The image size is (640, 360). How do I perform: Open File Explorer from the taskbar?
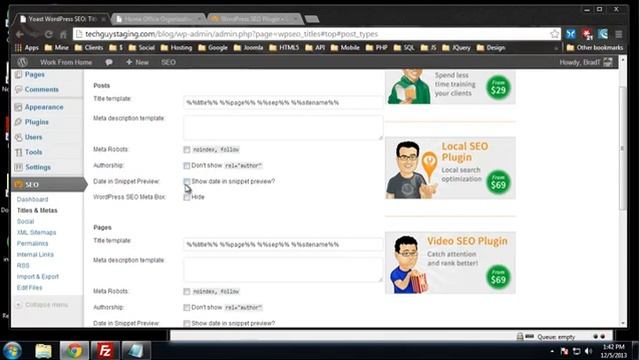pos(43,351)
